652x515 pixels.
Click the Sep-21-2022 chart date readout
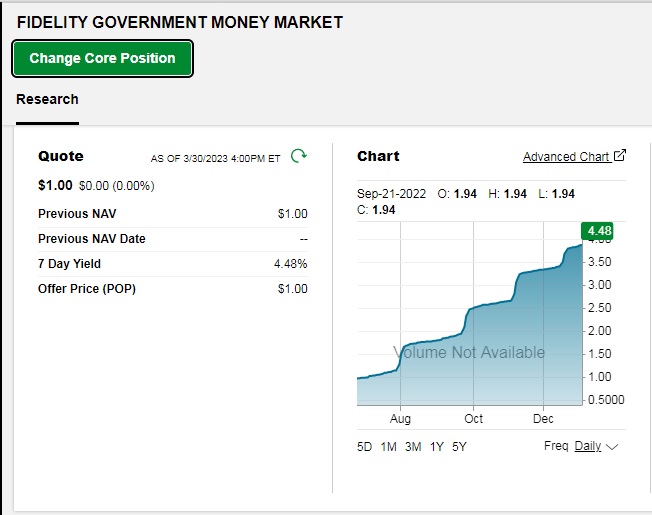click(x=391, y=194)
